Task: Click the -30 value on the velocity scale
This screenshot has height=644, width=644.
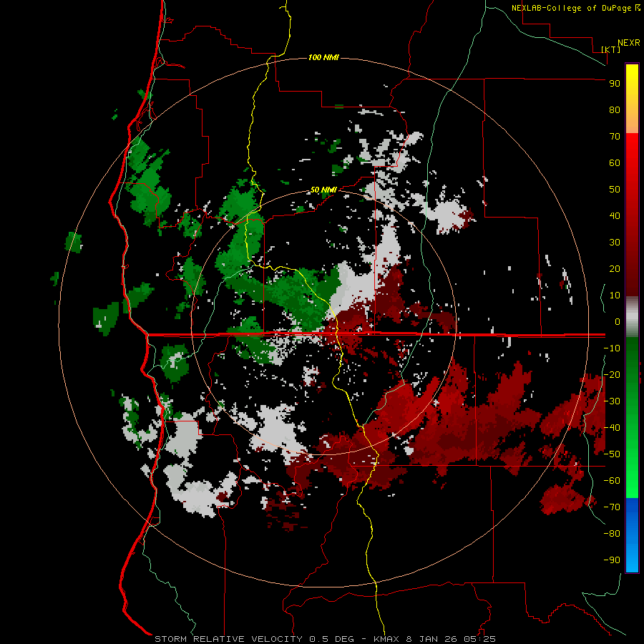Action: (612, 401)
